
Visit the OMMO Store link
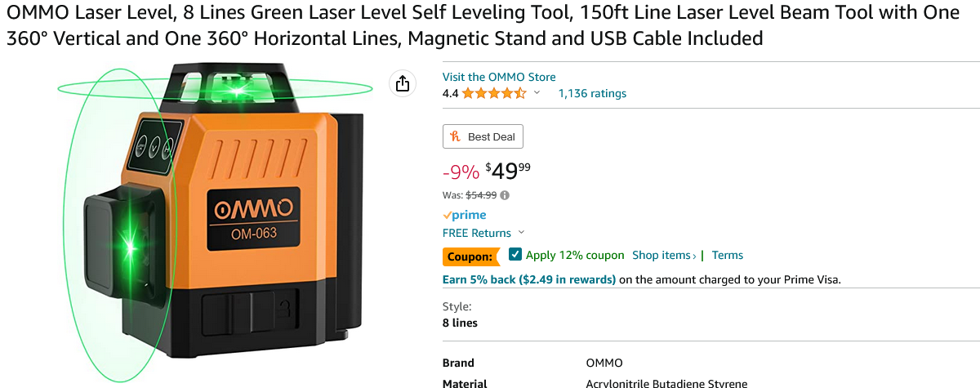(498, 77)
